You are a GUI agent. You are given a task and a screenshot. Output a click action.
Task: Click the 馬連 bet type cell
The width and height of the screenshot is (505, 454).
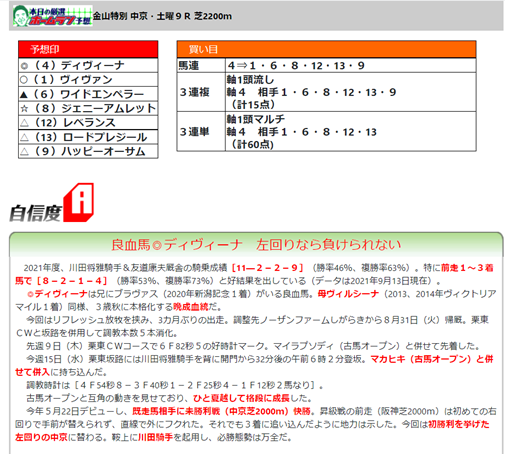[201, 65]
